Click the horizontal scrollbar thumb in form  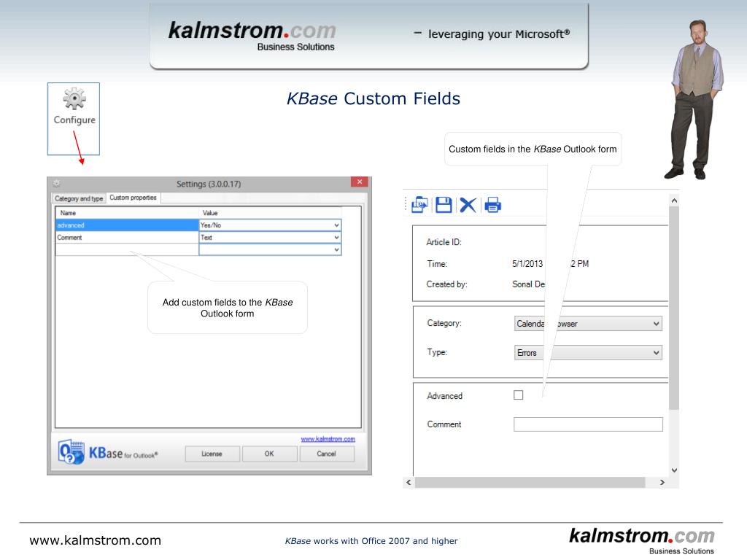tap(530, 483)
